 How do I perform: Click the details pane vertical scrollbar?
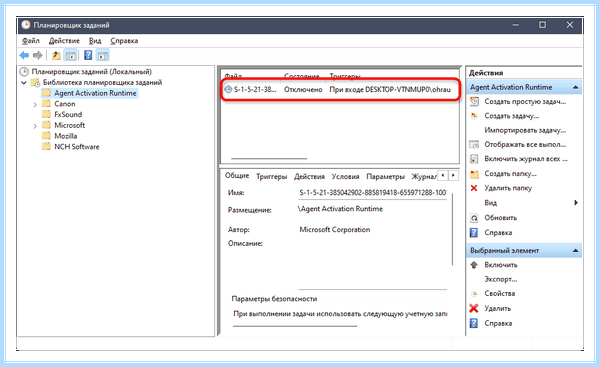coord(452,229)
